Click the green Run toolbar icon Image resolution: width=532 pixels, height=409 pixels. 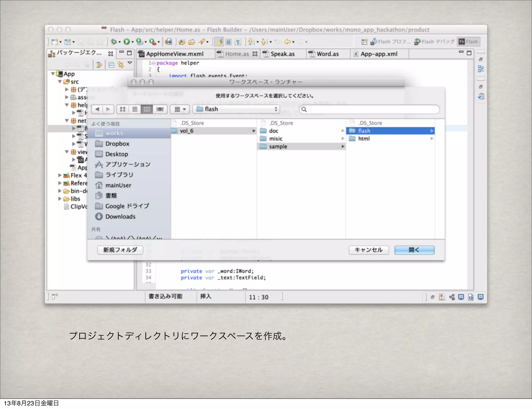click(127, 42)
